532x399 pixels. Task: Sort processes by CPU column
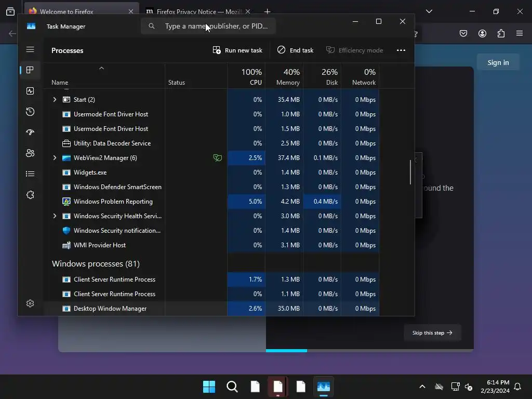(246, 76)
